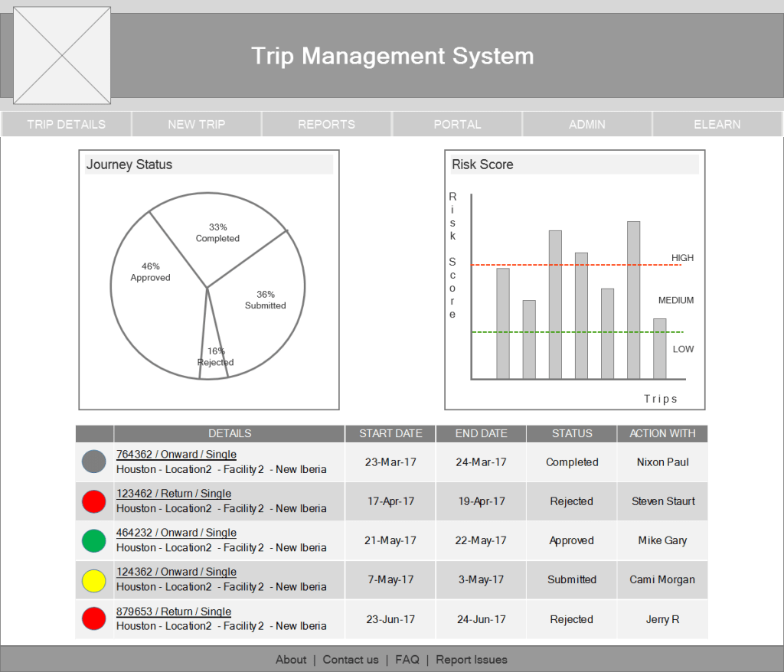Open the Portal navigation tab
This screenshot has height=672, width=784.
point(457,124)
